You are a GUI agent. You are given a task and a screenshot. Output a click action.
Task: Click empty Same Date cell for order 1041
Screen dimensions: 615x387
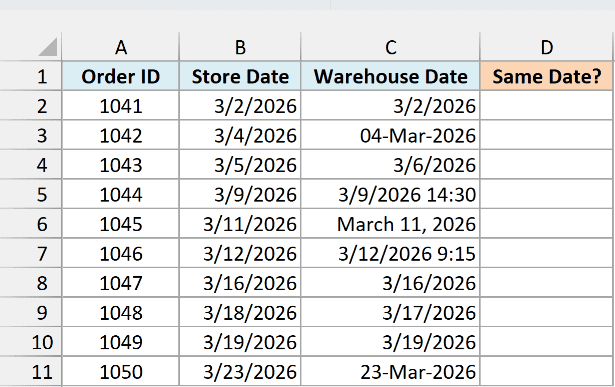tap(547, 106)
